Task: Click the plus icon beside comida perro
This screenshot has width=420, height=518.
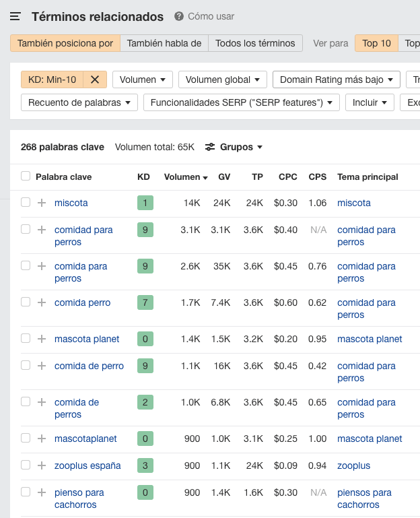Action: click(x=42, y=302)
